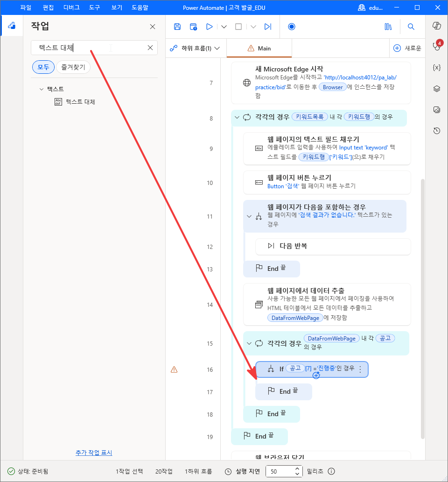Viewport: 448px width, 482px height.
Task: Select the 즐겨찾기 filter
Action: (73, 67)
